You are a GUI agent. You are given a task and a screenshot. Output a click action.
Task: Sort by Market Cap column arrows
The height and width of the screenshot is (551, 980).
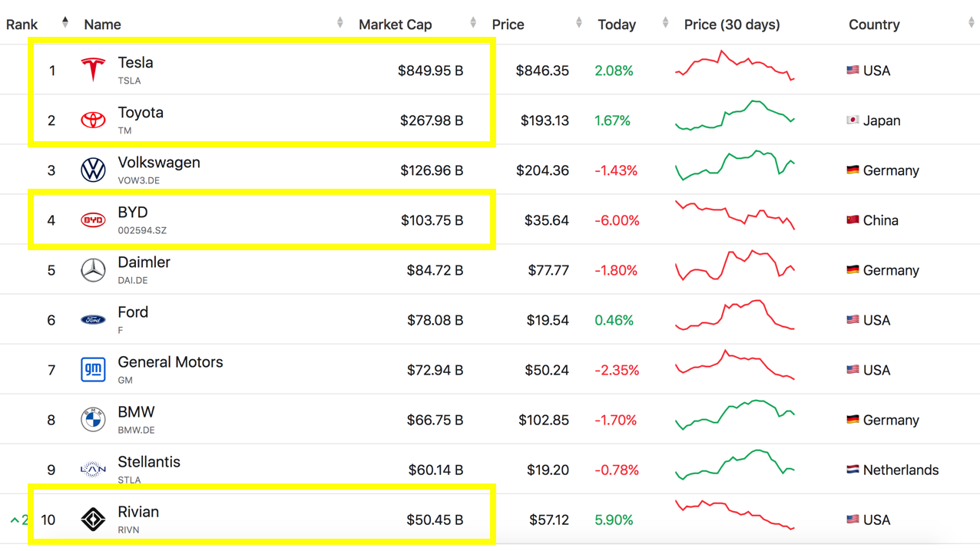[x=473, y=23]
